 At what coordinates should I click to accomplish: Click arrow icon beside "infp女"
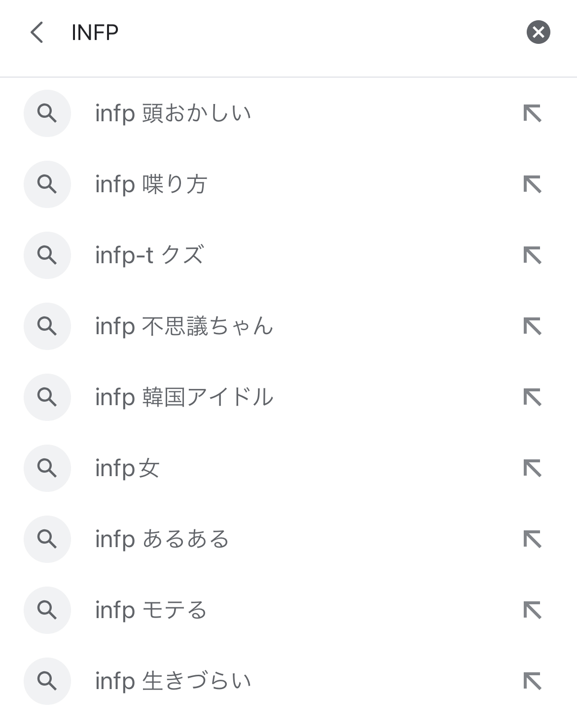532,468
